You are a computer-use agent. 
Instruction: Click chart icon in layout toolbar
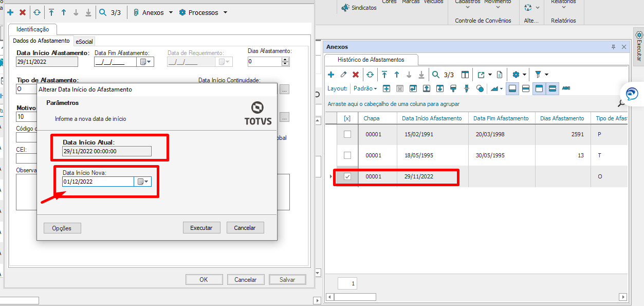tap(494, 88)
